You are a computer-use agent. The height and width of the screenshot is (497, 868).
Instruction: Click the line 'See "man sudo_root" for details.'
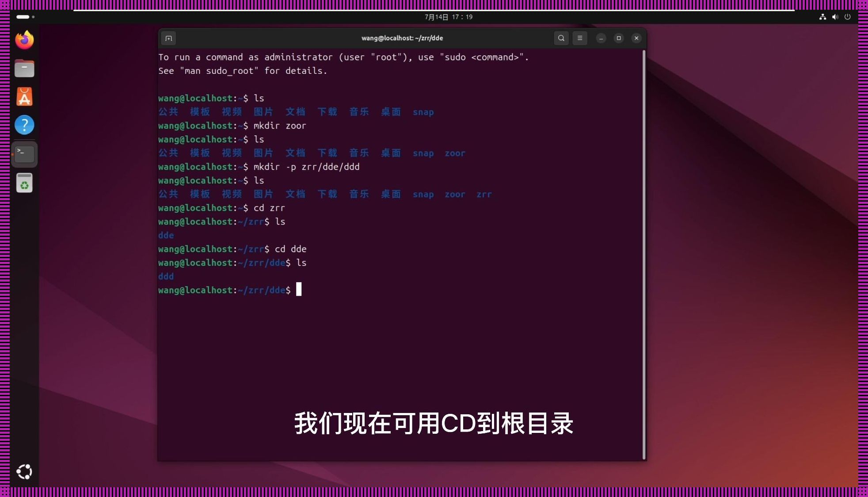tap(243, 71)
